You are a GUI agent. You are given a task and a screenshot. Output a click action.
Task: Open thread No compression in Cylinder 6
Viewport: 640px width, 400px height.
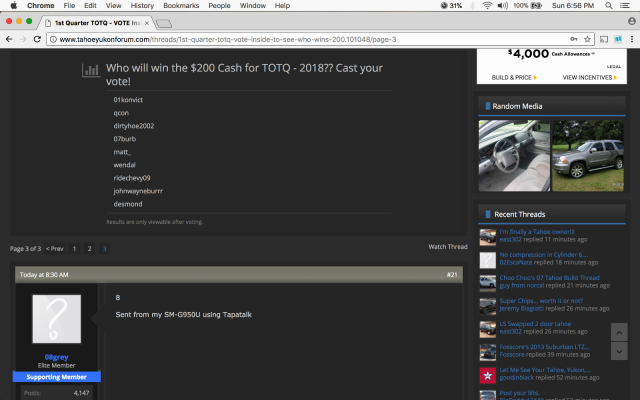[x=544, y=255]
